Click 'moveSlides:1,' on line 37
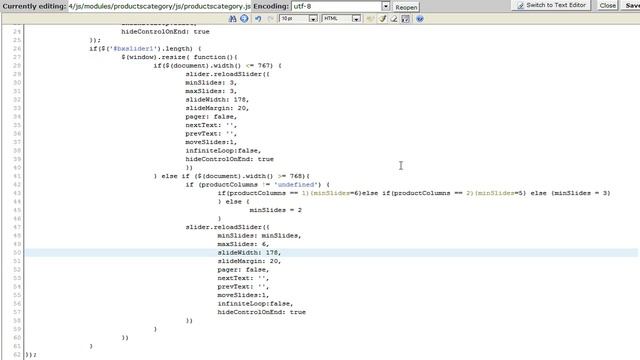 click(x=211, y=142)
